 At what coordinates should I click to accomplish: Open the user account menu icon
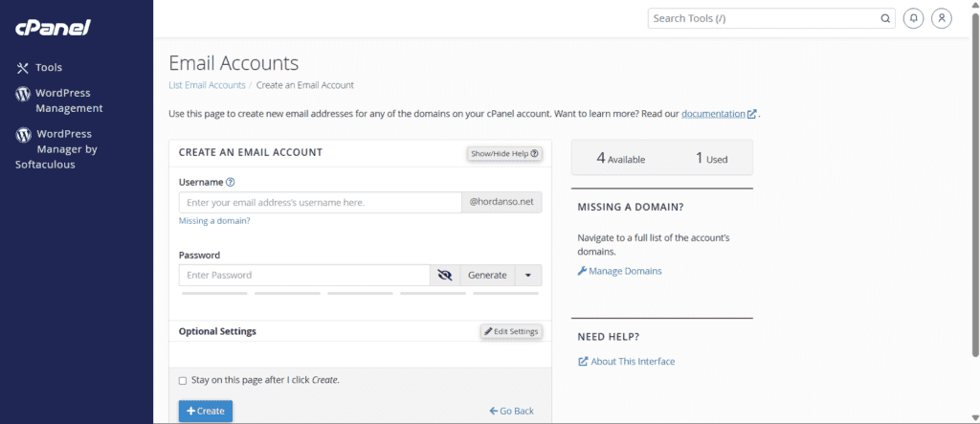coord(942,18)
